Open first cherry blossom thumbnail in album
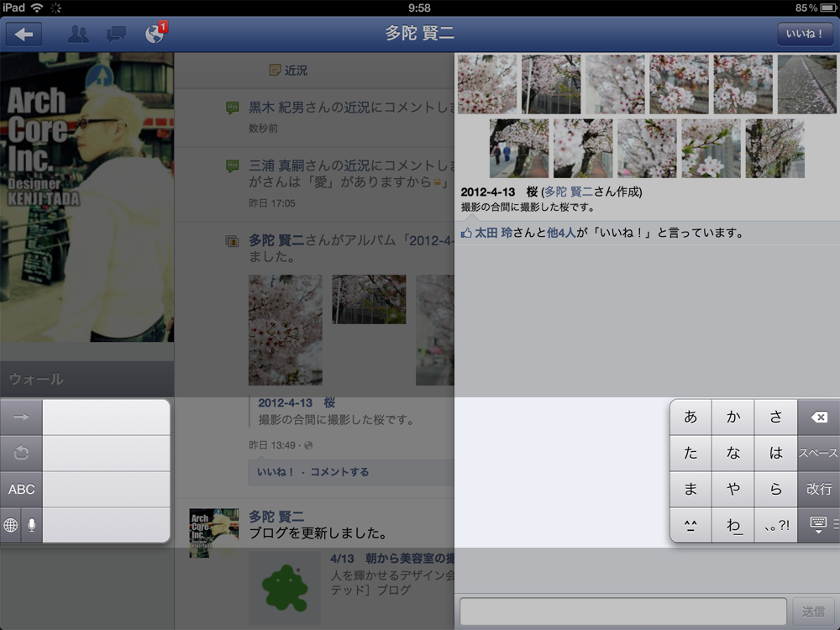The height and width of the screenshot is (630, 840). click(x=487, y=84)
